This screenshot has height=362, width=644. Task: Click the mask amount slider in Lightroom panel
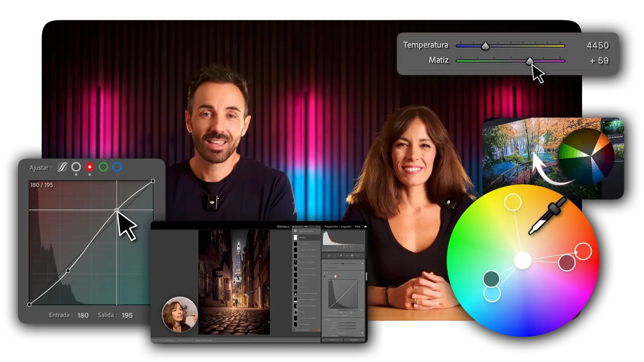(343, 264)
